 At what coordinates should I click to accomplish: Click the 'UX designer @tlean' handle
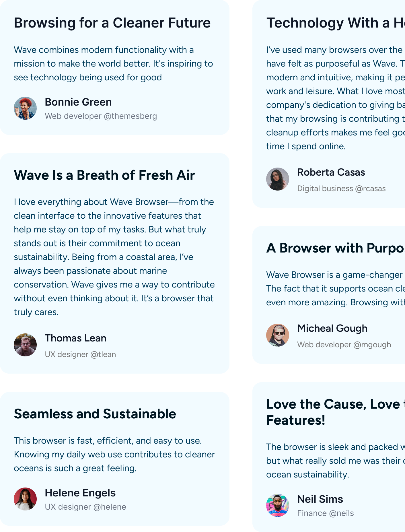80,354
